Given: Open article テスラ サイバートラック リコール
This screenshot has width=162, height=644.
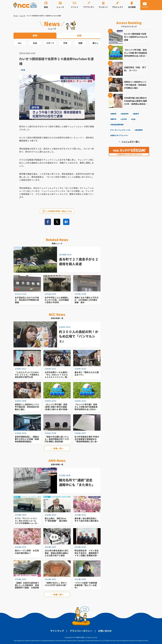Looking at the screenshot, I should click(x=27, y=511).
